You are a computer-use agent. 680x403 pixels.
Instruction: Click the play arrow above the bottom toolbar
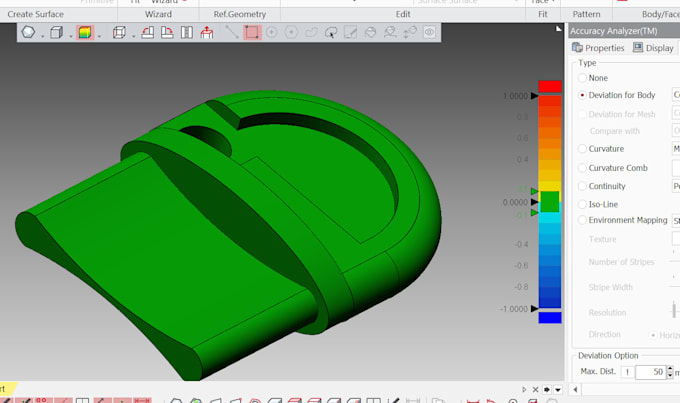click(524, 390)
